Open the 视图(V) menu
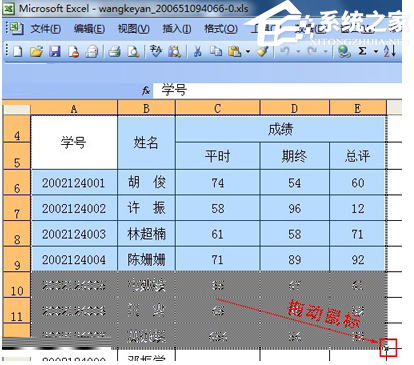 (133, 29)
